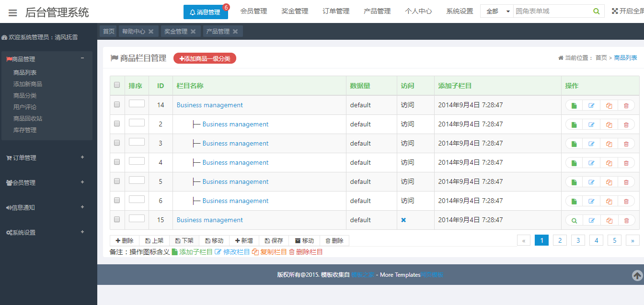
Task: Click 新增 toolbar button
Action: tap(244, 241)
